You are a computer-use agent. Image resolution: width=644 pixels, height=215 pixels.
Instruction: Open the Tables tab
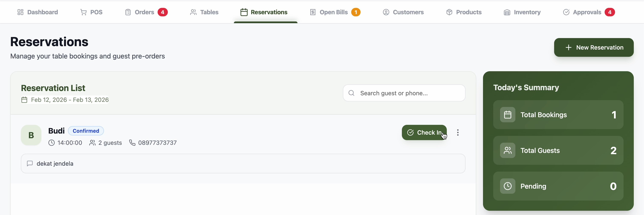coord(204,12)
